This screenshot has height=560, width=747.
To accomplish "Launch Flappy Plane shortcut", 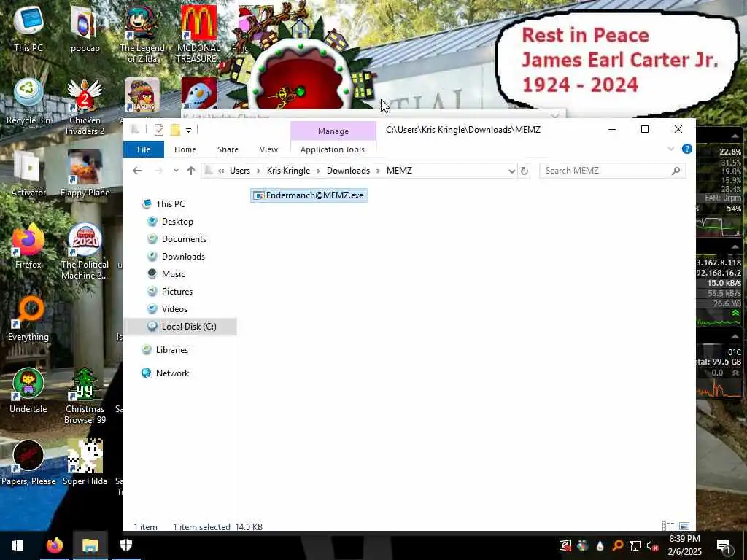I will tap(85, 174).
